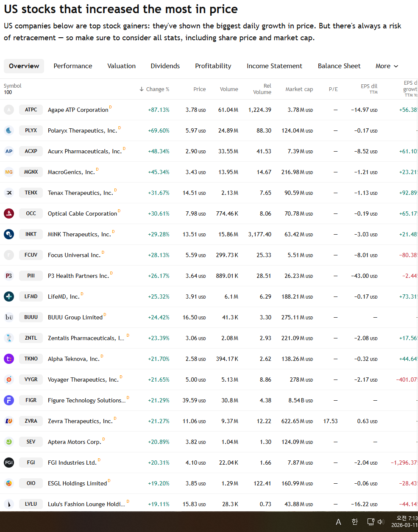
Task: Open the INKT ticker badge
Action: click(x=31, y=234)
